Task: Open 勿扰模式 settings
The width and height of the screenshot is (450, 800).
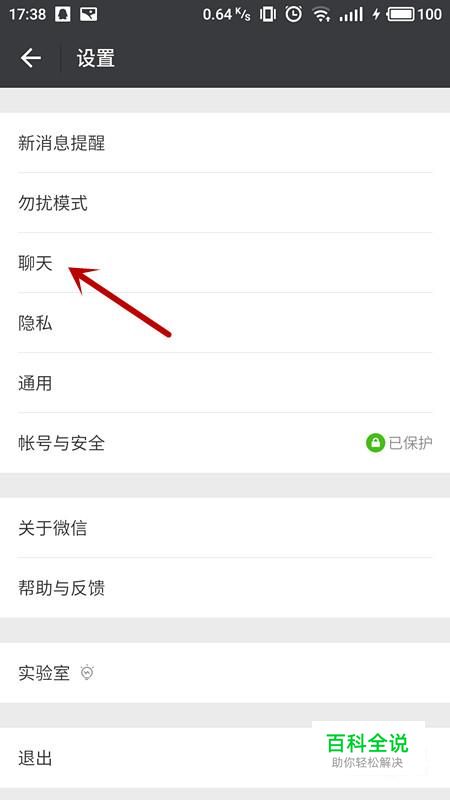Action: (225, 203)
